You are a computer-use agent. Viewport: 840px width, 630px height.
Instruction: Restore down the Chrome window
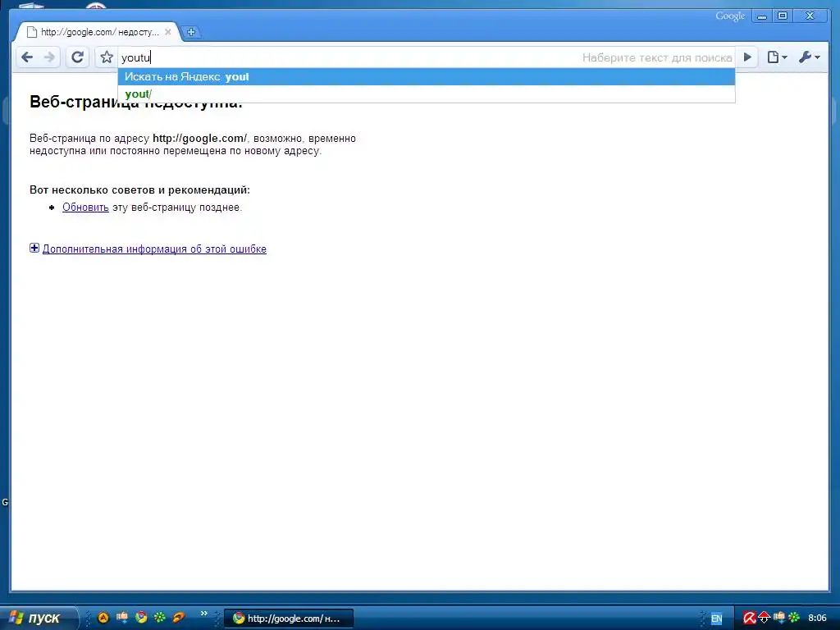pyautogui.click(x=782, y=16)
